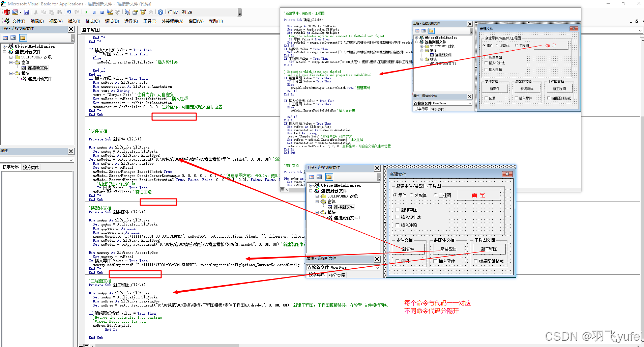The width and height of the screenshot is (644, 347).
Task: Click the toolbar icon left of Properties Window
Action: pos(127,12)
